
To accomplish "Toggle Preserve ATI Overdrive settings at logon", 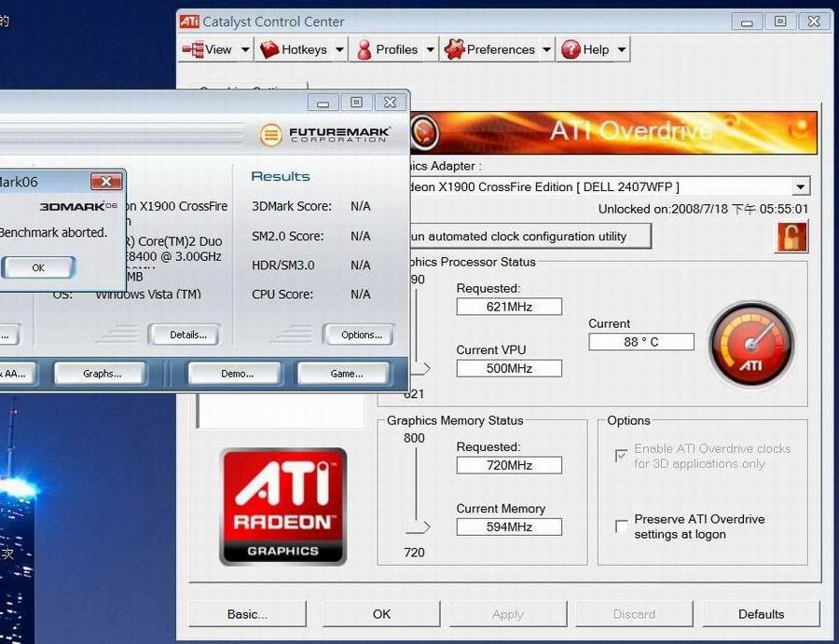I will click(x=622, y=527).
